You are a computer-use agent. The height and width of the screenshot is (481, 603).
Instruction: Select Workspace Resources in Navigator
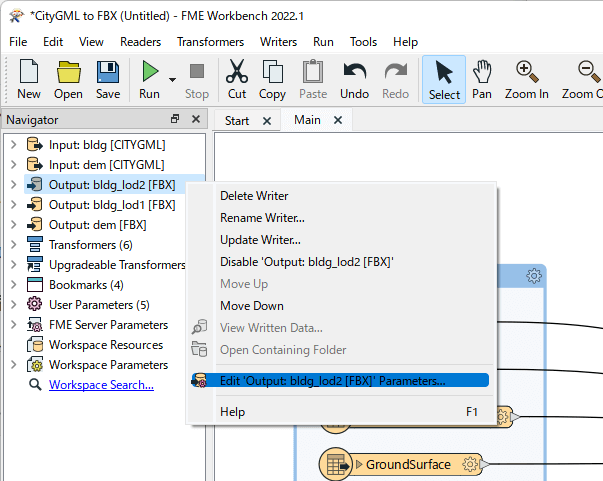pyautogui.click(x=106, y=345)
